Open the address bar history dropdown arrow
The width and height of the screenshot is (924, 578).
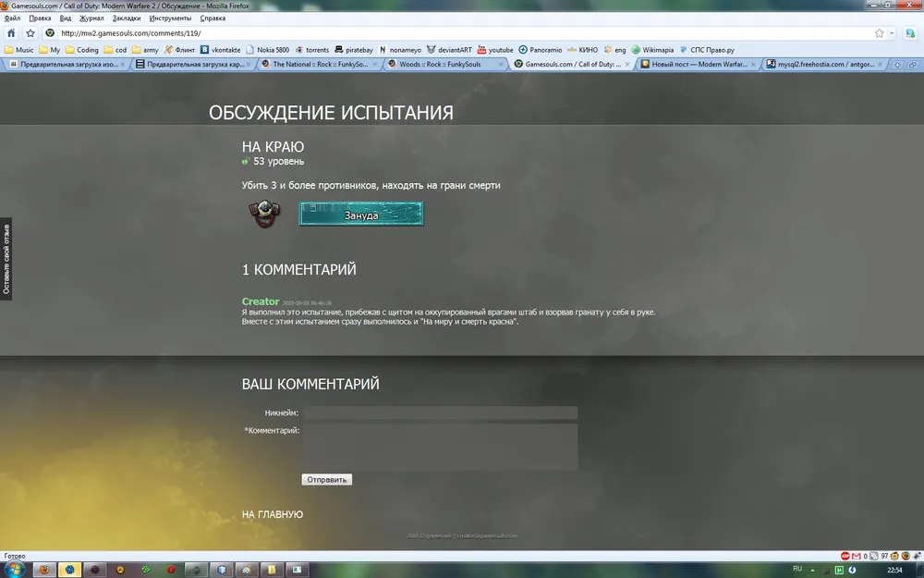pyautogui.click(x=892, y=33)
